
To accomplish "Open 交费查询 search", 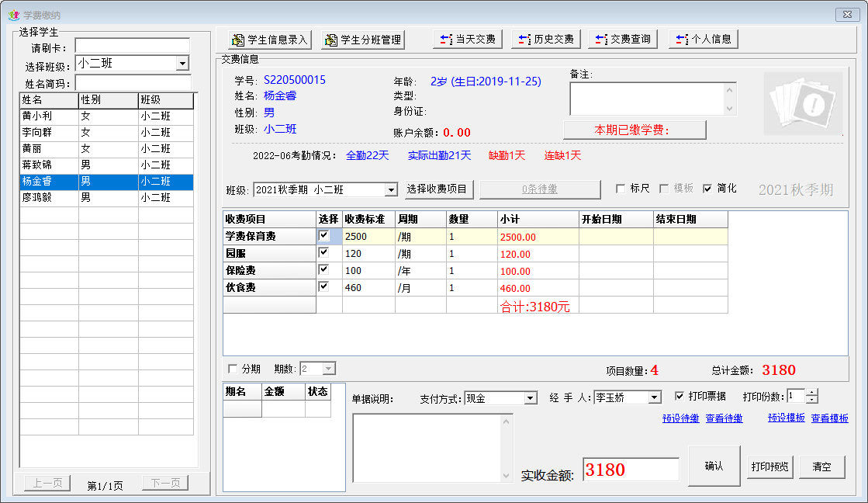I will click(x=623, y=39).
